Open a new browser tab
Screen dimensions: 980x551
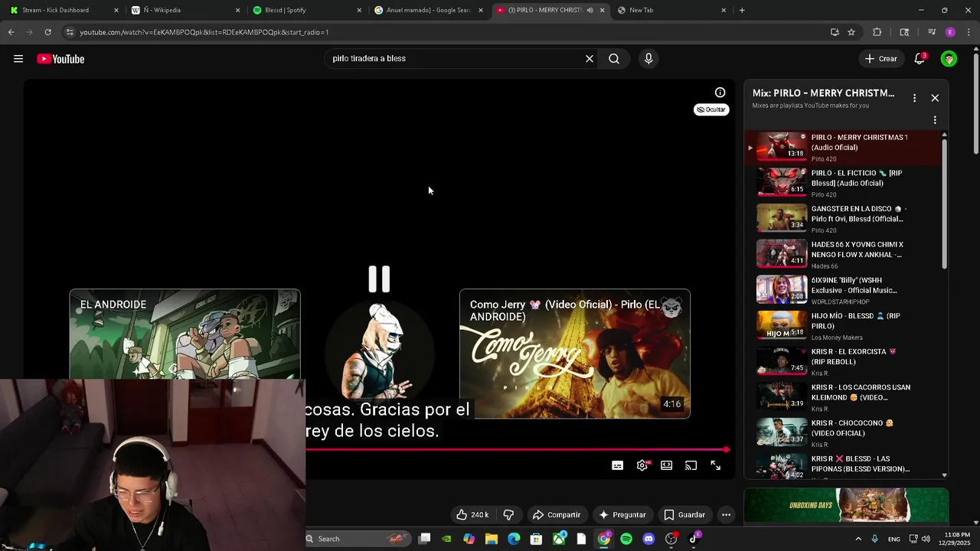(x=742, y=10)
